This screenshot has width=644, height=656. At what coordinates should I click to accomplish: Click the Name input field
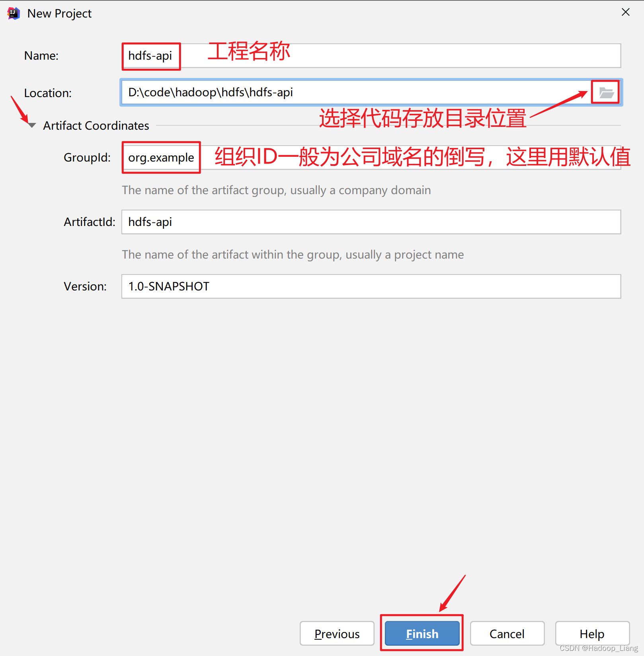(x=371, y=56)
